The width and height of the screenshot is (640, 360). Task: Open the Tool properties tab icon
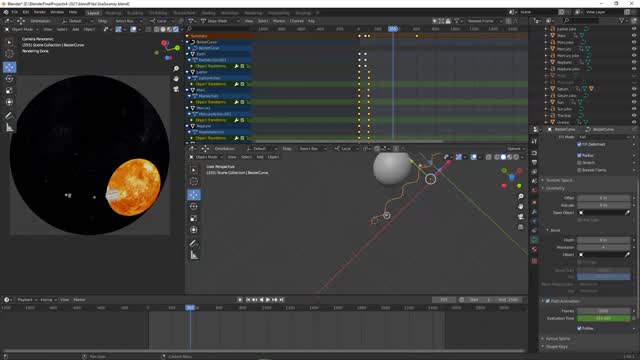pos(534,141)
